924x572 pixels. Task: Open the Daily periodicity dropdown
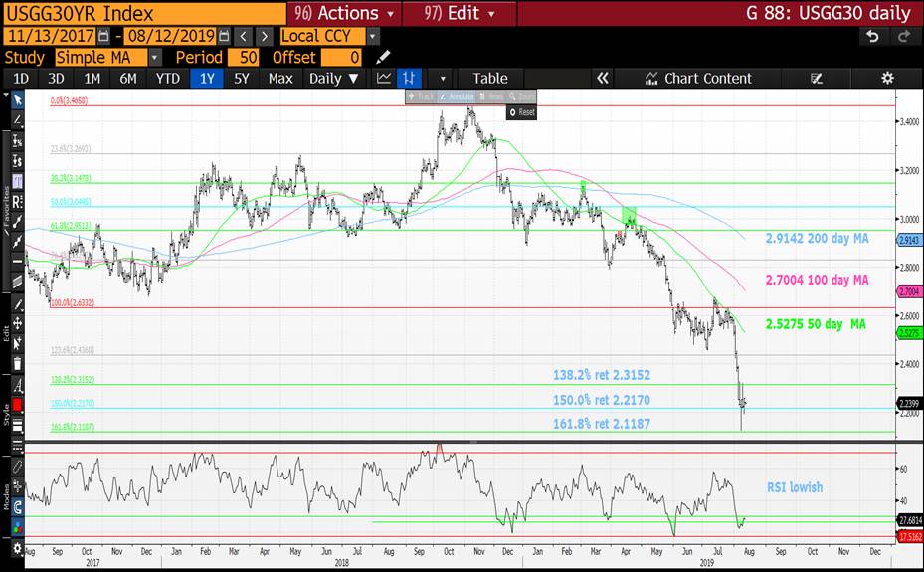(x=333, y=78)
